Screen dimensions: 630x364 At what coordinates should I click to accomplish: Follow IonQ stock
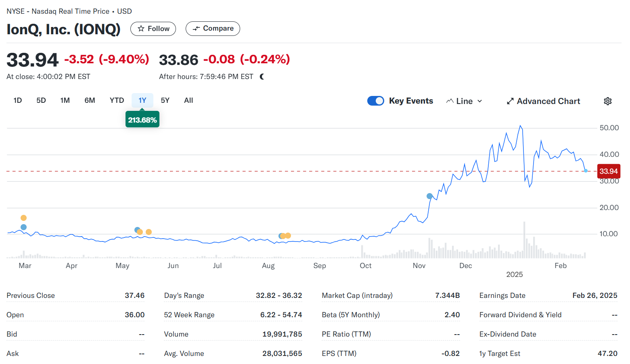[153, 29]
